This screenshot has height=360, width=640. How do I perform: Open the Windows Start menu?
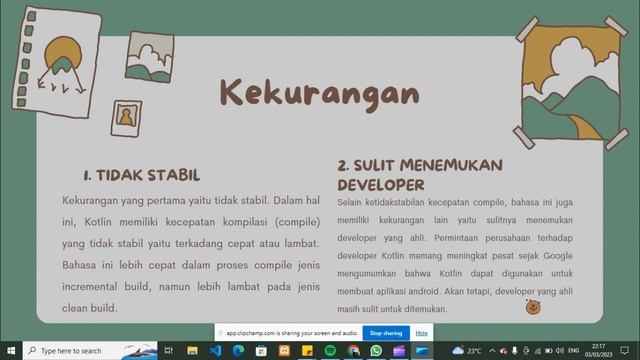click(x=11, y=351)
